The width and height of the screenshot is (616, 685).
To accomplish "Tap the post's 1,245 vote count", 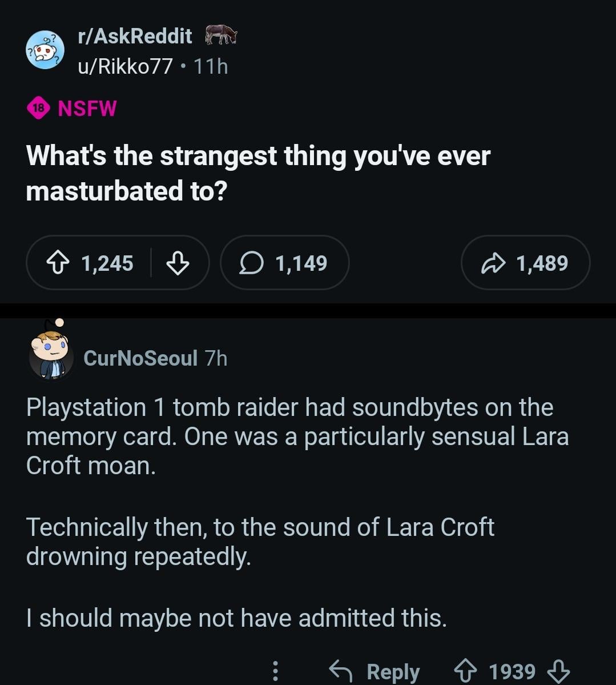I will click(107, 263).
